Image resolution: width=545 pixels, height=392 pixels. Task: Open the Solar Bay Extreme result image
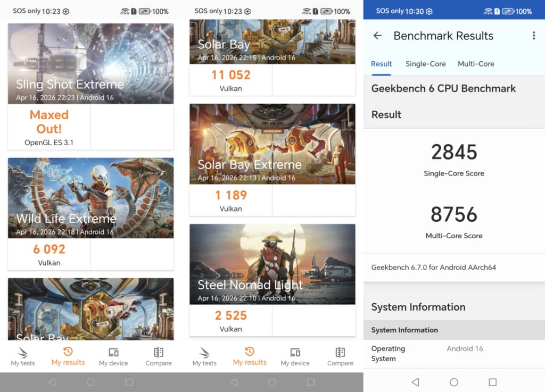pyautogui.click(x=272, y=144)
